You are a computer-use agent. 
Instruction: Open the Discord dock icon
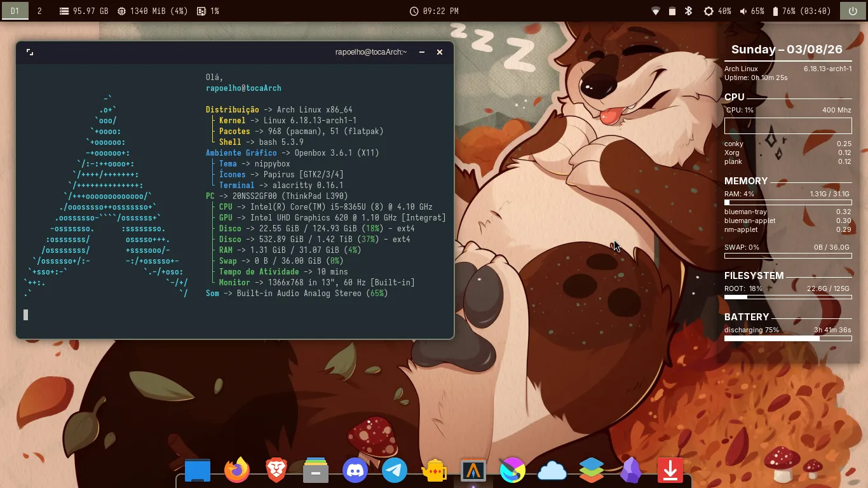[x=355, y=471]
